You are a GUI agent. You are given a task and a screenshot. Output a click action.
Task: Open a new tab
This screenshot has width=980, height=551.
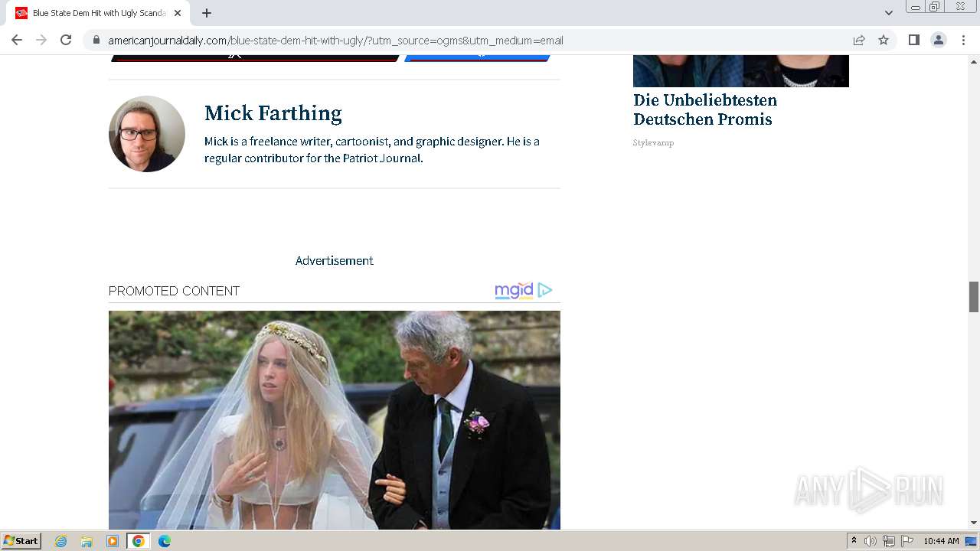tap(207, 13)
